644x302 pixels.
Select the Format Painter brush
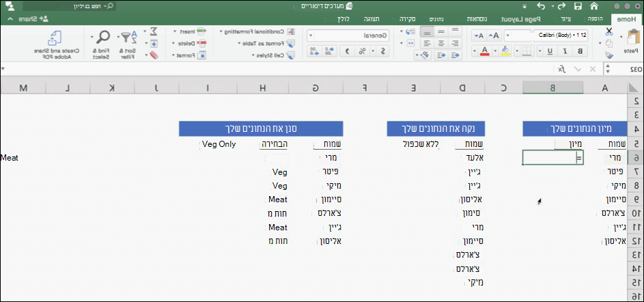pyautogui.click(x=609, y=55)
